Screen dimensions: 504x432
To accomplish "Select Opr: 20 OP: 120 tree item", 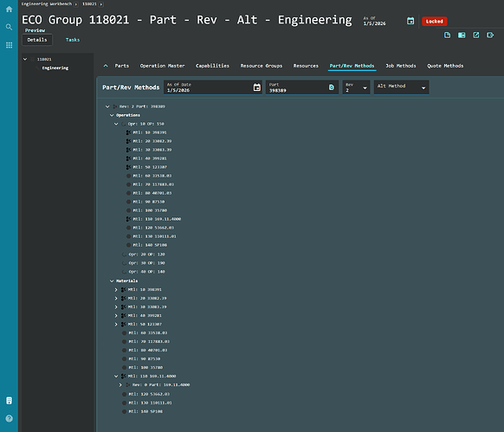I will pos(146,255).
